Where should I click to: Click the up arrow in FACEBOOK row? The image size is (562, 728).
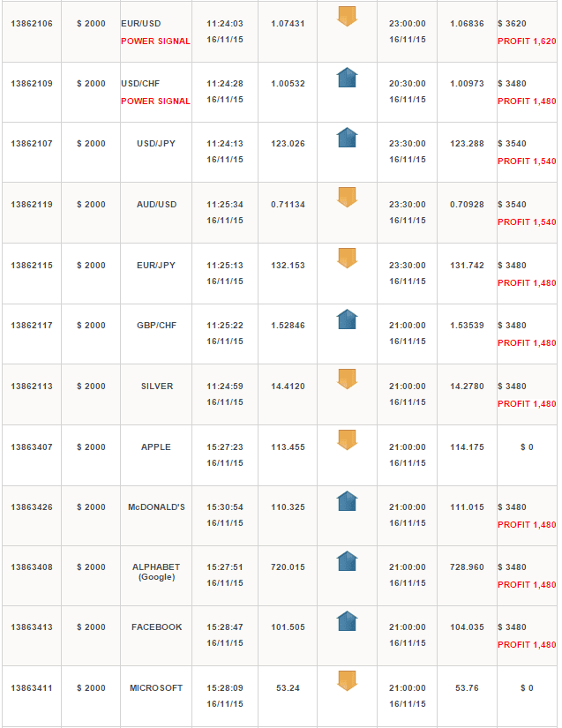click(347, 621)
